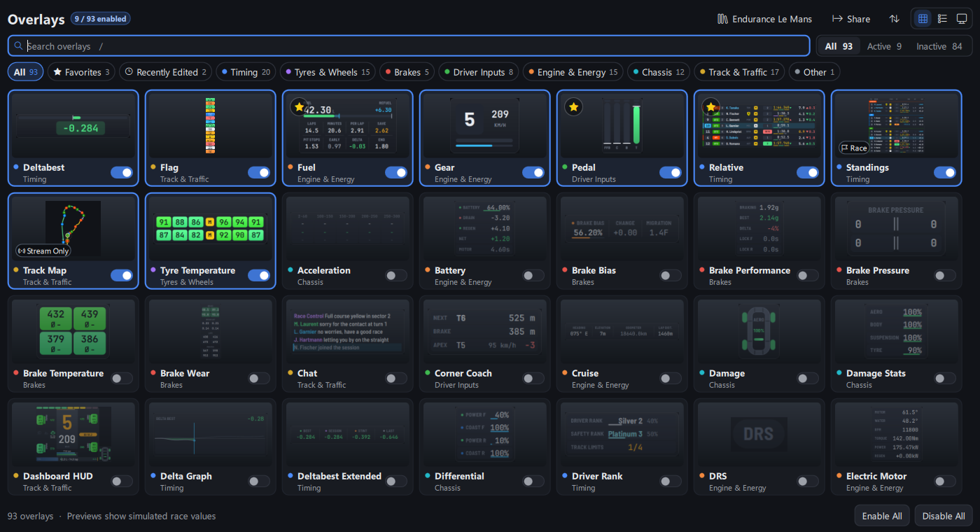Image resolution: width=980 pixels, height=532 pixels.
Task: Click the library icon beside Endurance Le Mans
Action: coord(723,19)
